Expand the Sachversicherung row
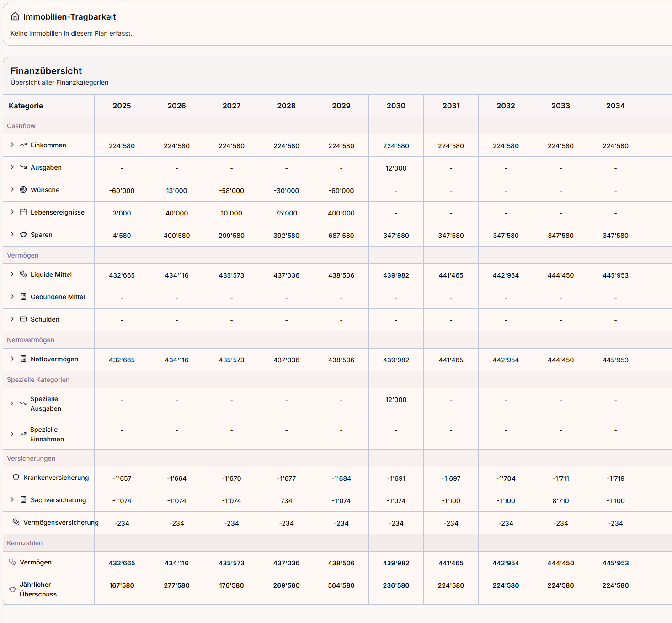Viewport: 672px width, 623px height. tap(12, 500)
